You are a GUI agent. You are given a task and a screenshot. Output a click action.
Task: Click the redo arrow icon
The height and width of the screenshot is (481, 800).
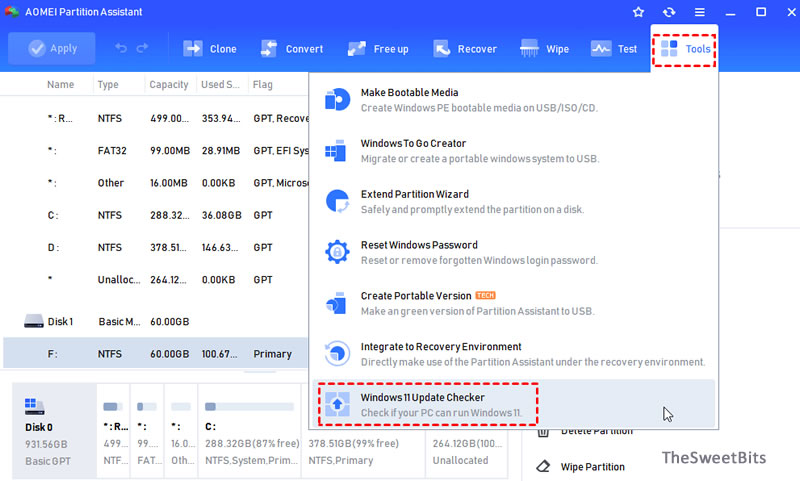tap(142, 48)
